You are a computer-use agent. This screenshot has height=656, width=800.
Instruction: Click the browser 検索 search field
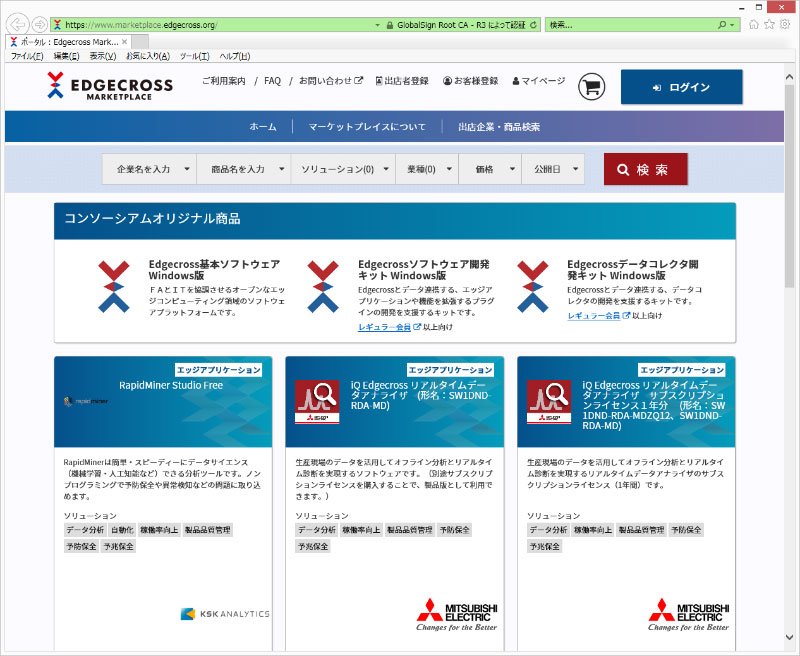click(x=630, y=24)
